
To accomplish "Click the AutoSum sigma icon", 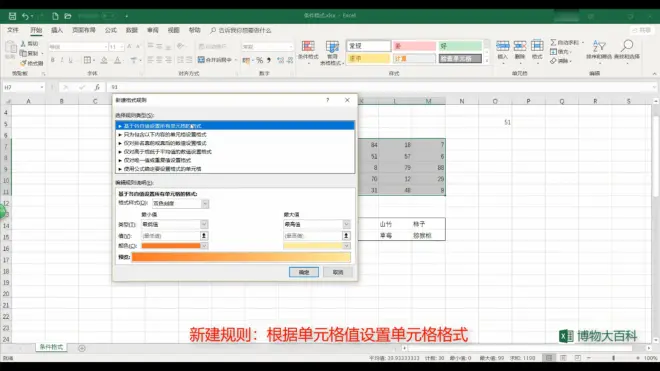I will pos(553,43).
